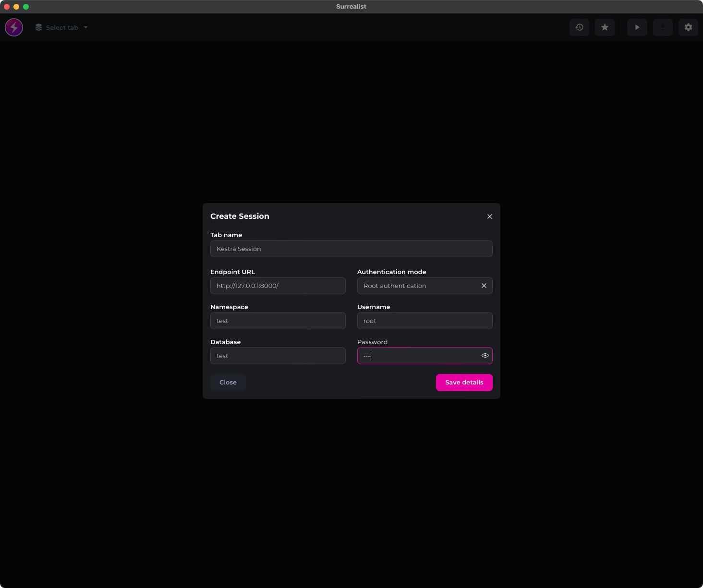Click the Endpoint URL input
703x588 pixels.
[x=278, y=286]
